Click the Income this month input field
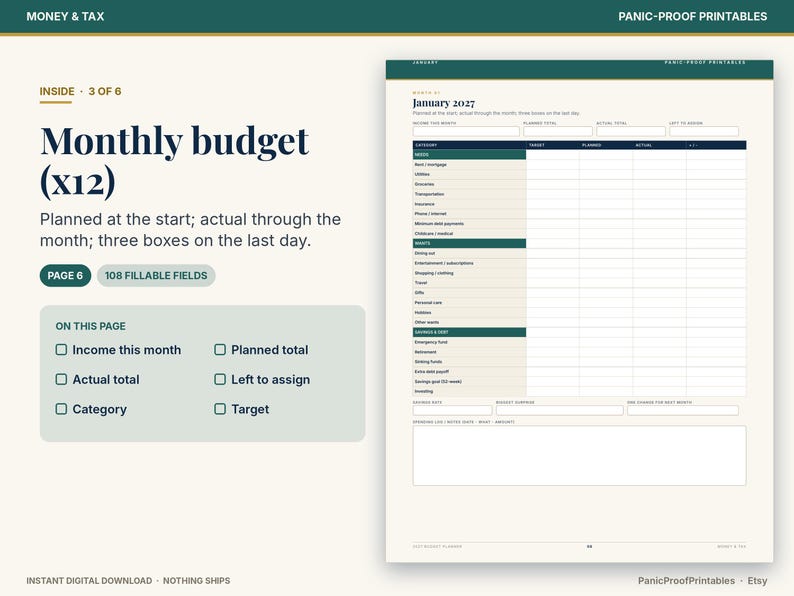Viewport: 794px width, 596px height. click(466, 131)
